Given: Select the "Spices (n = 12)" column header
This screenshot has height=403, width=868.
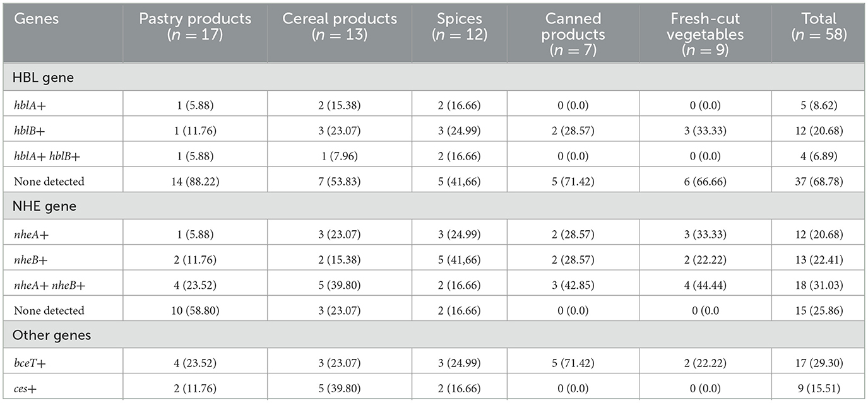Looking at the screenshot, I should (459, 26).
